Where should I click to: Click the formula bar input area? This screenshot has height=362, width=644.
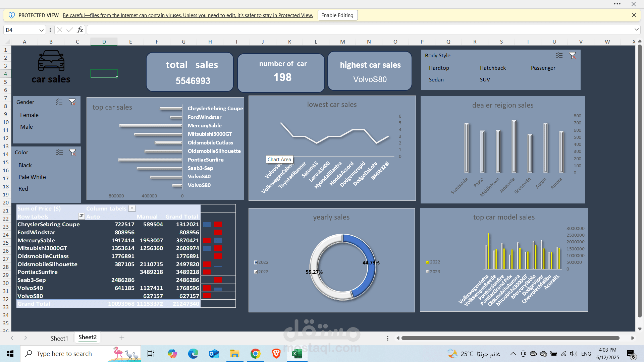pos(360,30)
